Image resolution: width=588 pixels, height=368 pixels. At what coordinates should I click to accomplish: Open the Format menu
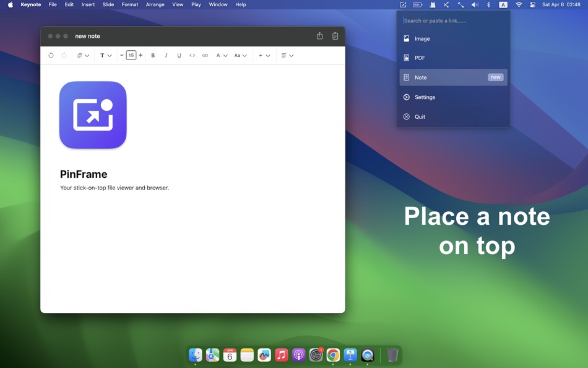[130, 4]
